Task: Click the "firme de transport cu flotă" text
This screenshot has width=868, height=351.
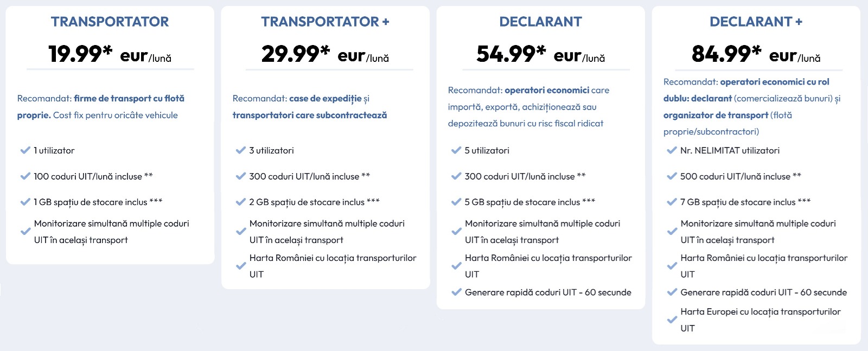Action: (129, 99)
